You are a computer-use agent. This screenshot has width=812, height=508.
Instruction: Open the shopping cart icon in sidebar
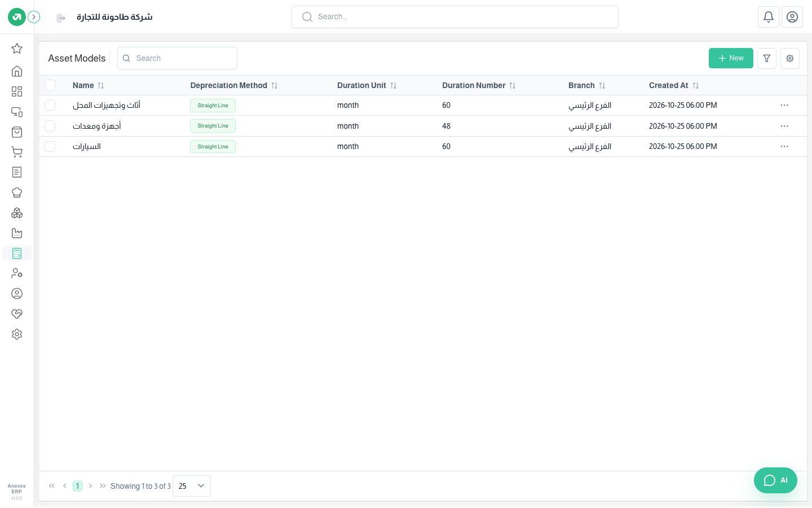(17, 152)
